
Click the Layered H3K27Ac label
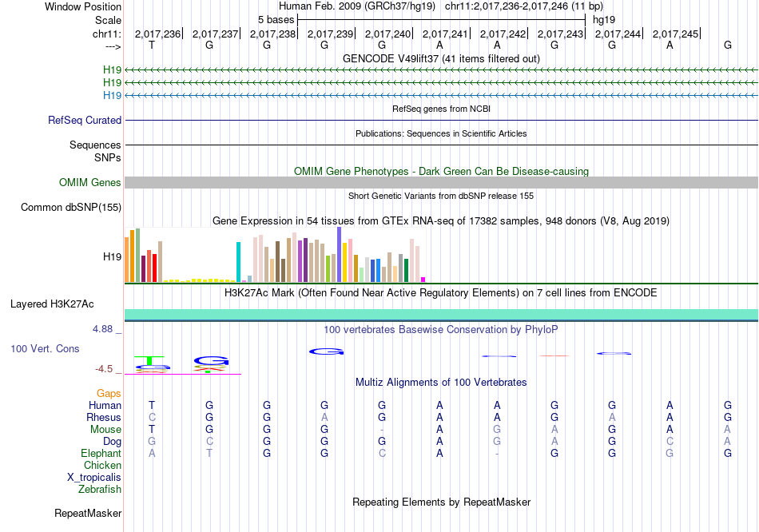52,304
